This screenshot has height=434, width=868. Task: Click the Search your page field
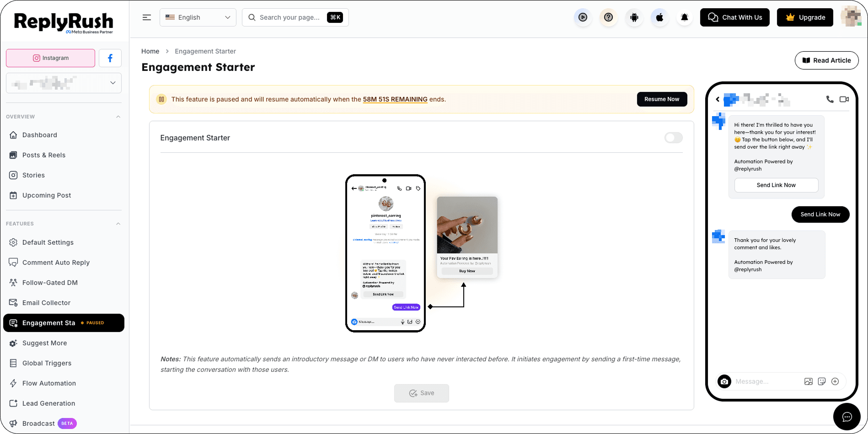coord(295,17)
